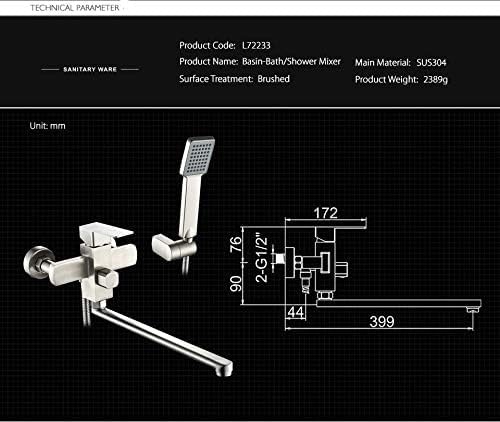The width and height of the screenshot is (500, 422).
Task: Click Main Material SUS304 text
Action: pos(400,62)
